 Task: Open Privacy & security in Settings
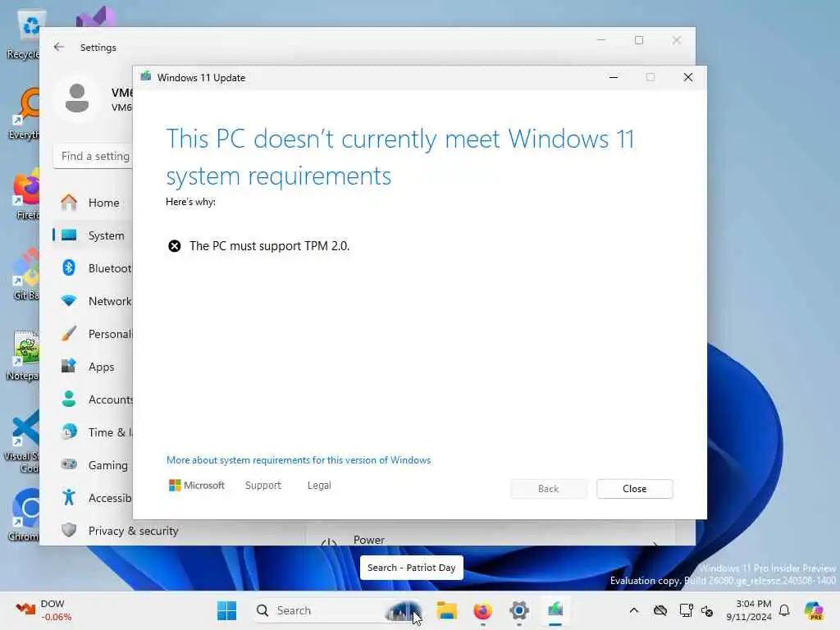(x=119, y=531)
